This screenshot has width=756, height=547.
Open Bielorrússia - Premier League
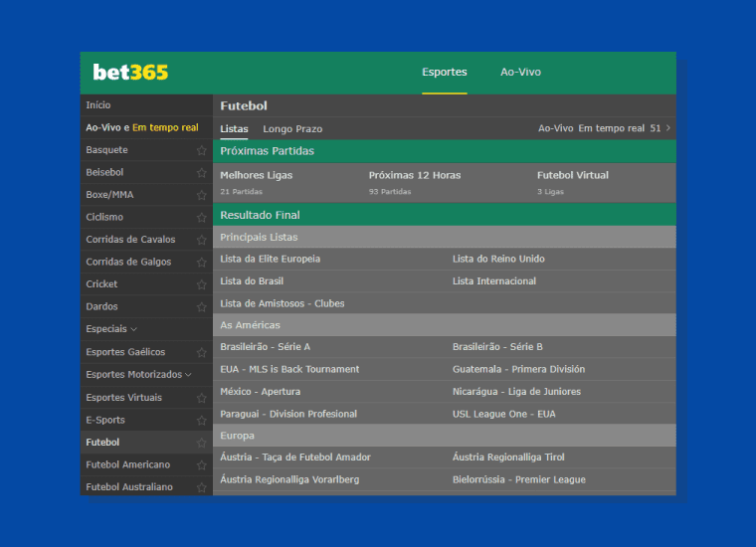[x=519, y=479]
